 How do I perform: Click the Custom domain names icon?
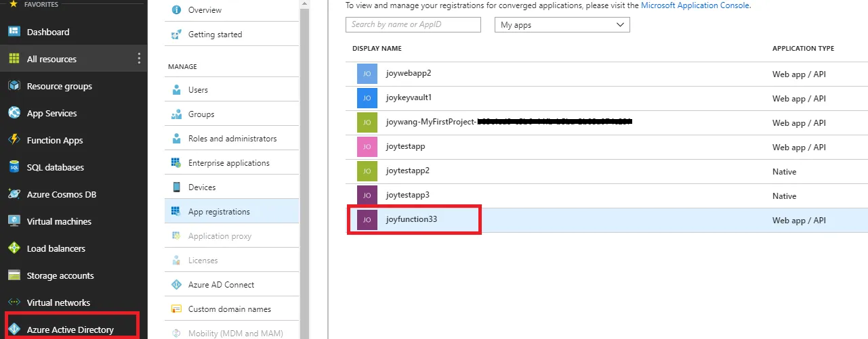[x=177, y=309]
